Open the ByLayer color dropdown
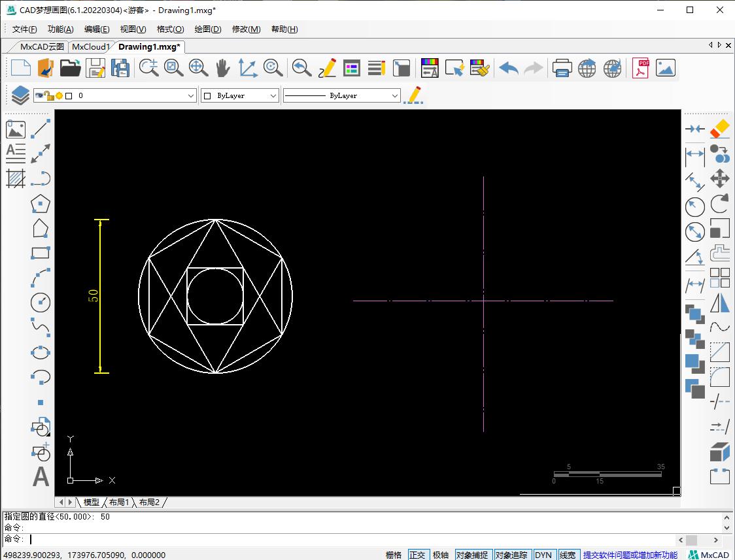This screenshot has width=735, height=560. (x=274, y=95)
